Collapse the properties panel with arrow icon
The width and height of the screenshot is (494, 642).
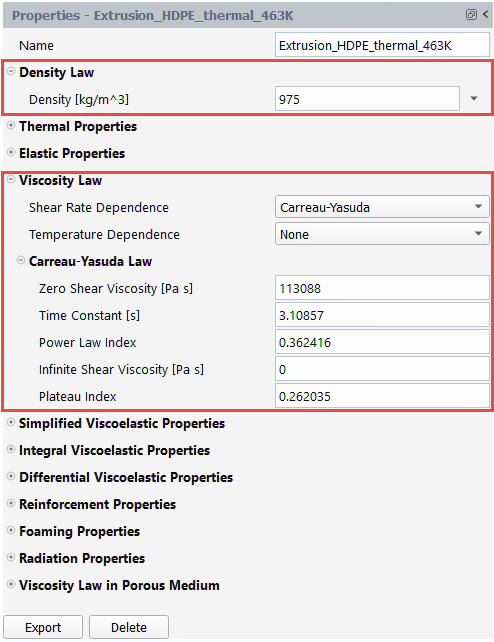pyautogui.click(x=486, y=14)
